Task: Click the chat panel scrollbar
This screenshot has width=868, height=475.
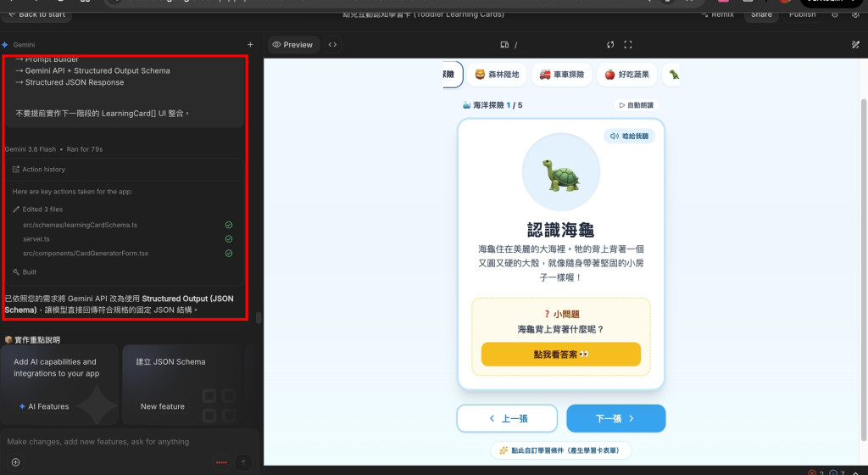Action: tap(259, 318)
